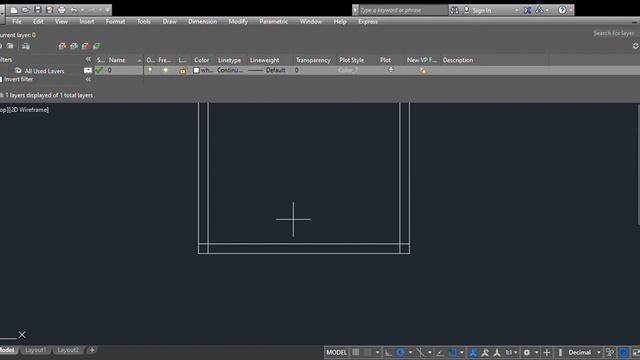
Task: Toggle layer 0 Freeze sun icon
Action: tap(165, 70)
